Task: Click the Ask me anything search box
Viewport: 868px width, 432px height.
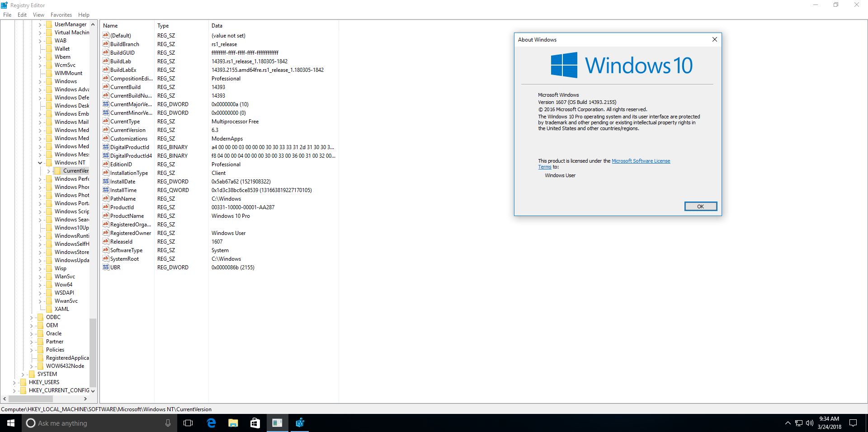Action: 99,423
